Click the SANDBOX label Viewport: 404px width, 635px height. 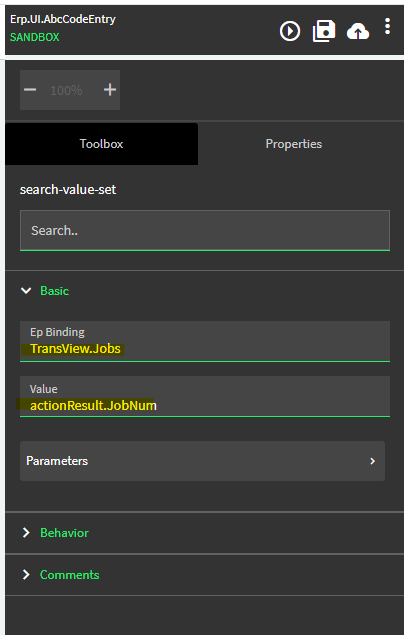click(34, 37)
